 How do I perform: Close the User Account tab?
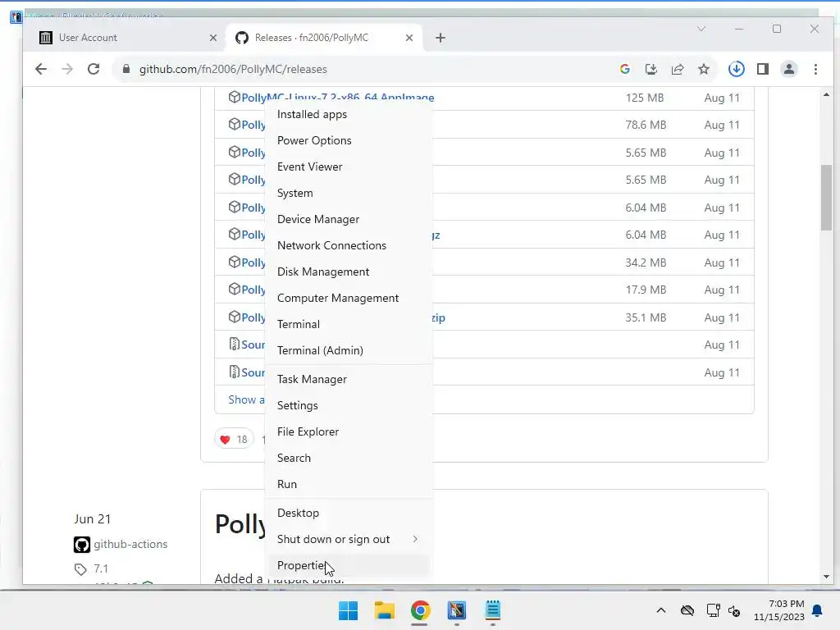(213, 38)
